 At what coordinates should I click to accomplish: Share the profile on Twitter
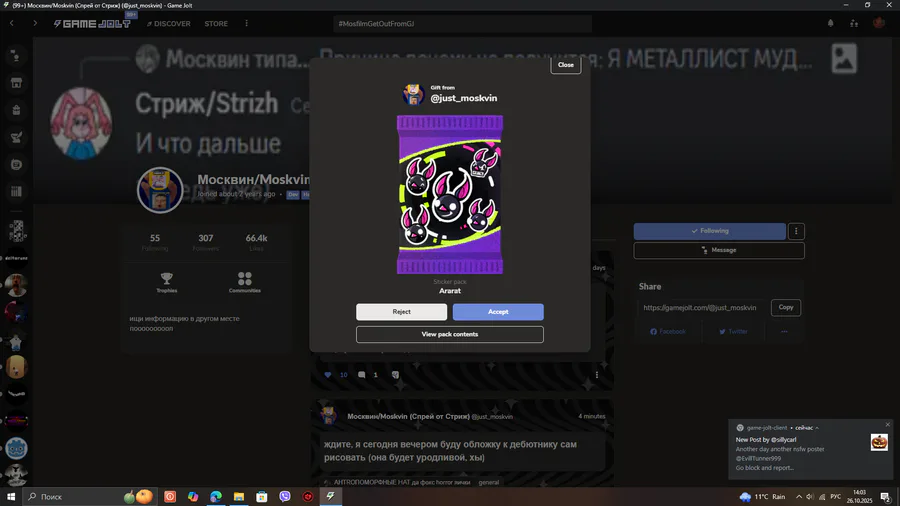click(x=734, y=331)
